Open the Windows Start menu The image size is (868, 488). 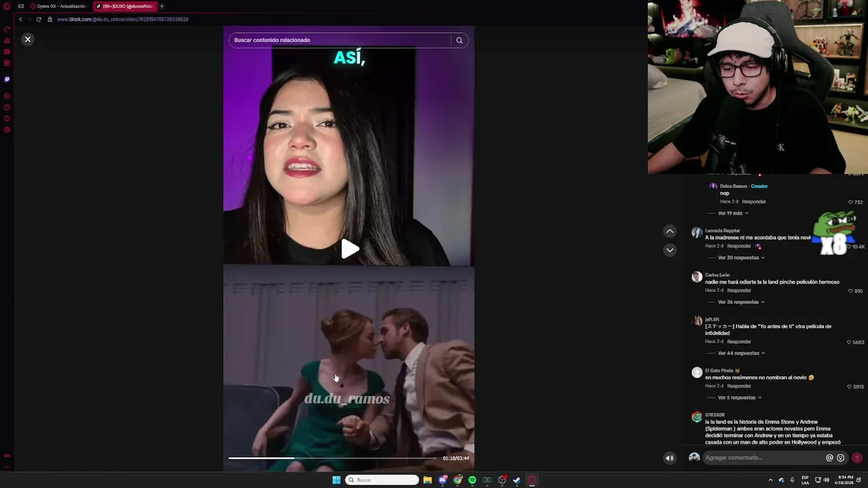click(x=336, y=480)
